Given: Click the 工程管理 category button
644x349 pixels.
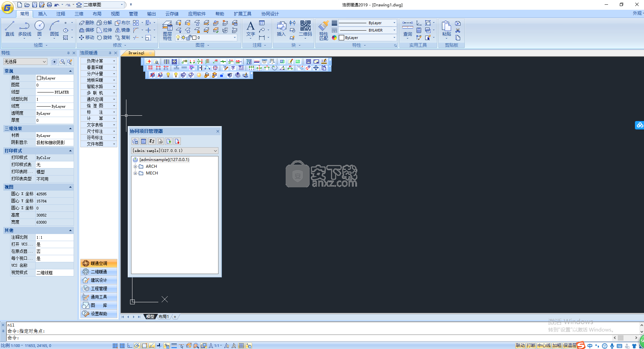Looking at the screenshot, I should pyautogui.click(x=99, y=288).
